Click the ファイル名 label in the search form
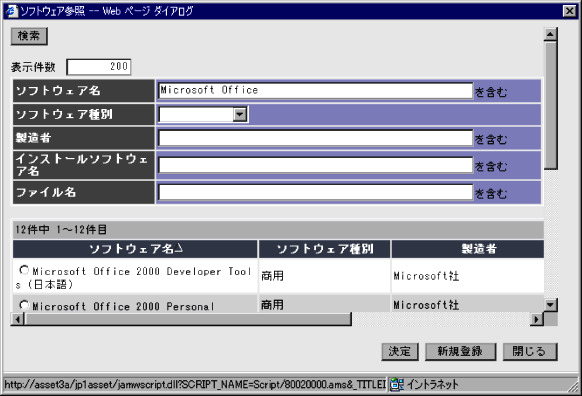Screen dimensions: 582x396 (46, 192)
